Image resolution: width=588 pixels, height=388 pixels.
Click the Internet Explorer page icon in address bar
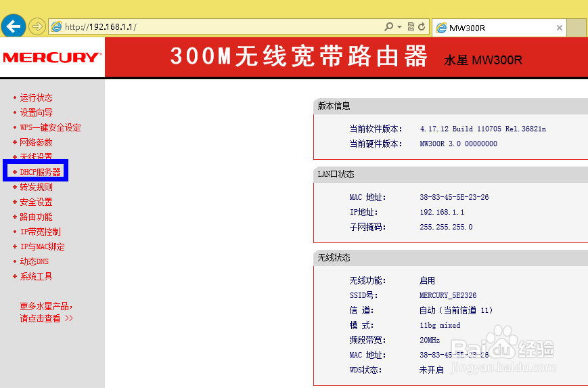pos(56,26)
